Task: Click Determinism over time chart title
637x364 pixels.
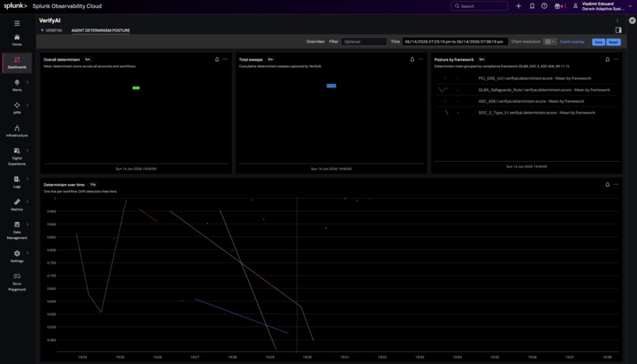Action: (64, 185)
